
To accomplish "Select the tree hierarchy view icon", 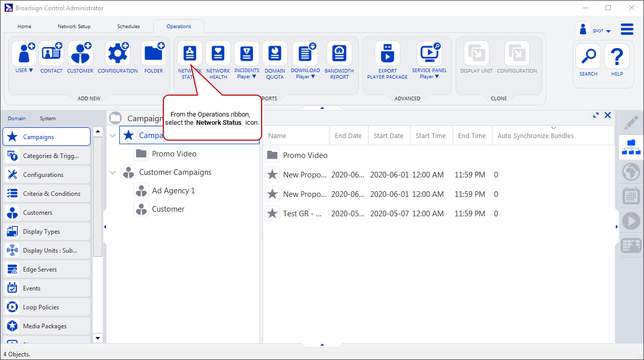I will 631,147.
